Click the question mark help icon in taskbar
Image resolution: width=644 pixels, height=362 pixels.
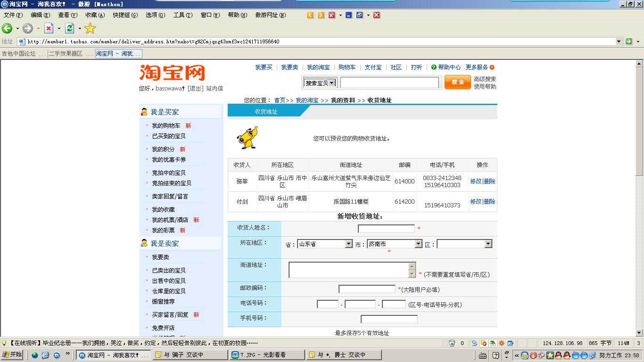click(495, 355)
